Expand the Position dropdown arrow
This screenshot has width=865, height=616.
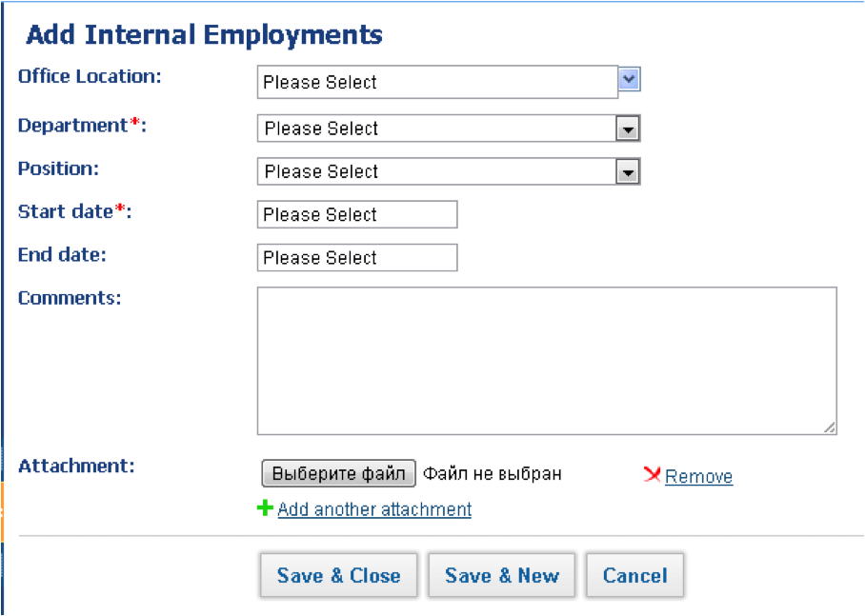click(x=627, y=172)
